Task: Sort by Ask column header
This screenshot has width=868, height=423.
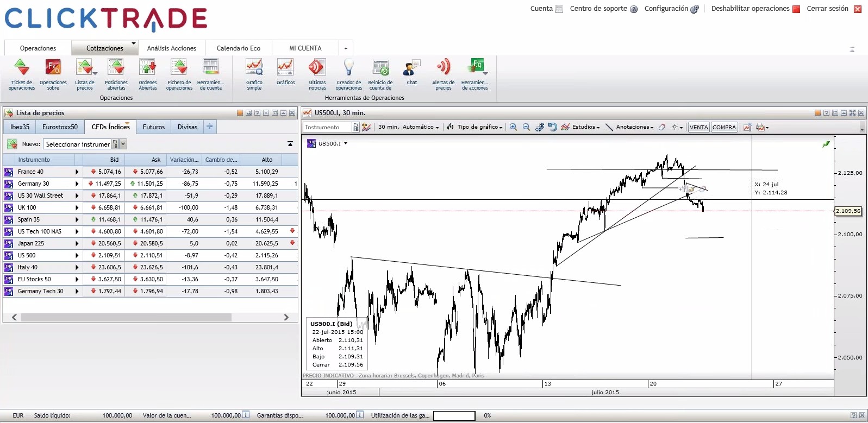Action: coord(145,160)
